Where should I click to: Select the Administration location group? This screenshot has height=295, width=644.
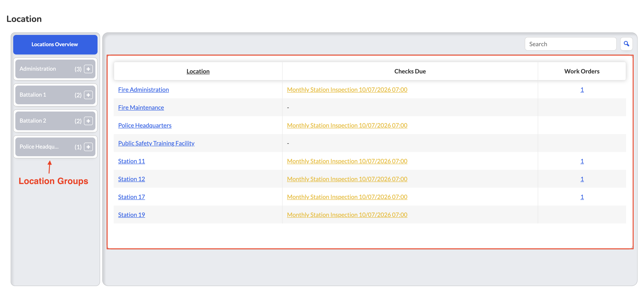coord(55,69)
